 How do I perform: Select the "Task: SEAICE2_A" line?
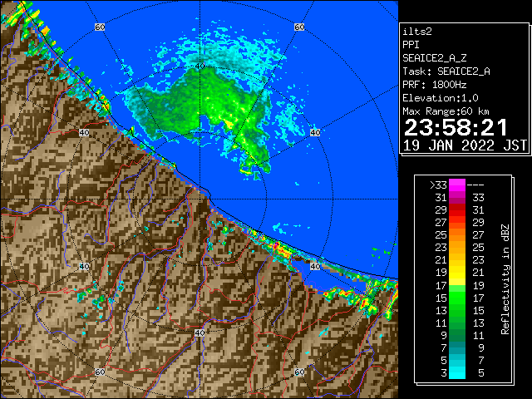446,71
